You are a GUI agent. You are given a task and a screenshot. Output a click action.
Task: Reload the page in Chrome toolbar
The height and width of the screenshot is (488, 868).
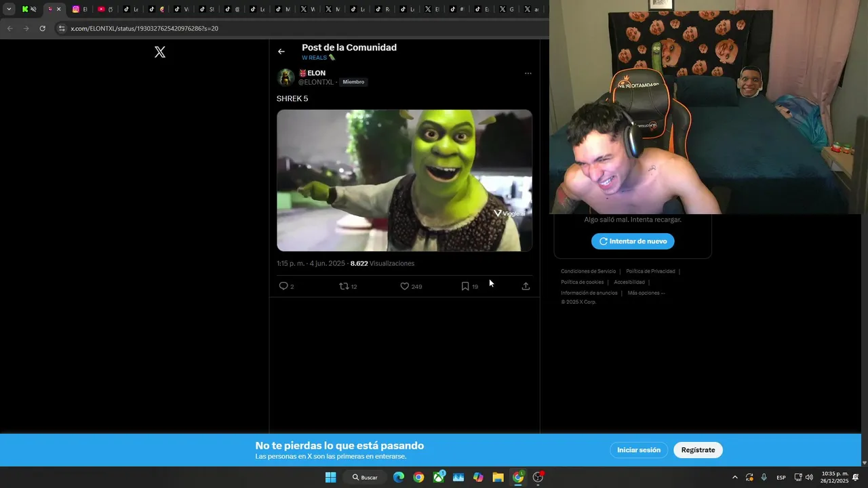(42, 28)
